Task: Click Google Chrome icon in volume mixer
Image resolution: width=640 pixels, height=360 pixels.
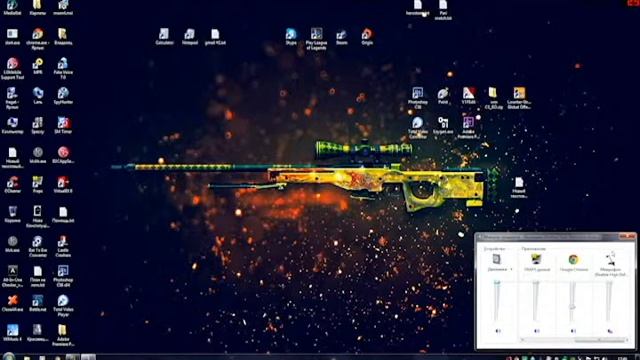Action: click(573, 259)
